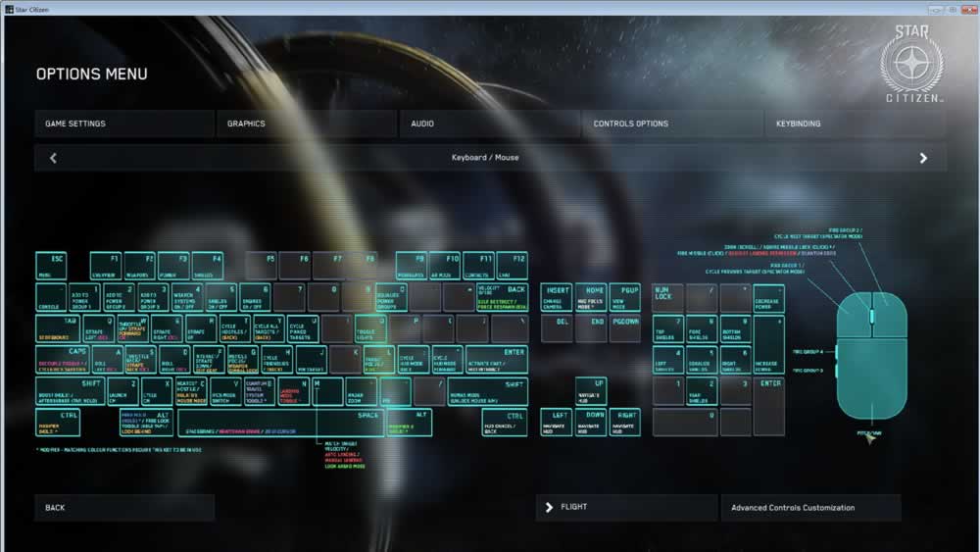Select the F10 key tile
980x552 pixels.
[446, 266]
